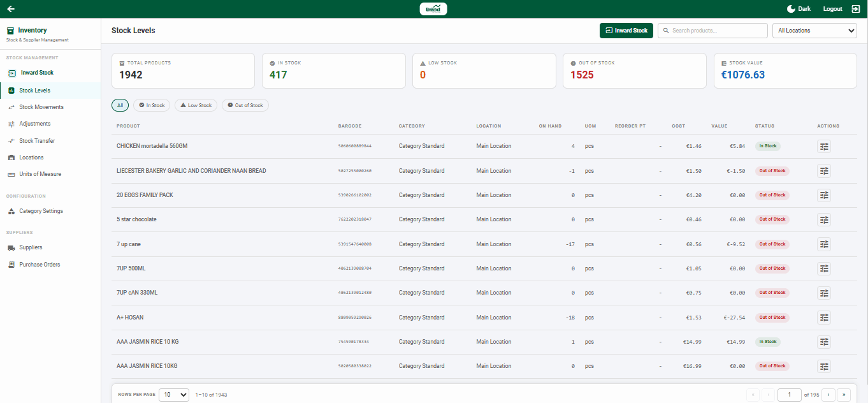This screenshot has height=403, width=868.
Task: Open Purchase Orders in the sidebar
Action: [50, 265]
